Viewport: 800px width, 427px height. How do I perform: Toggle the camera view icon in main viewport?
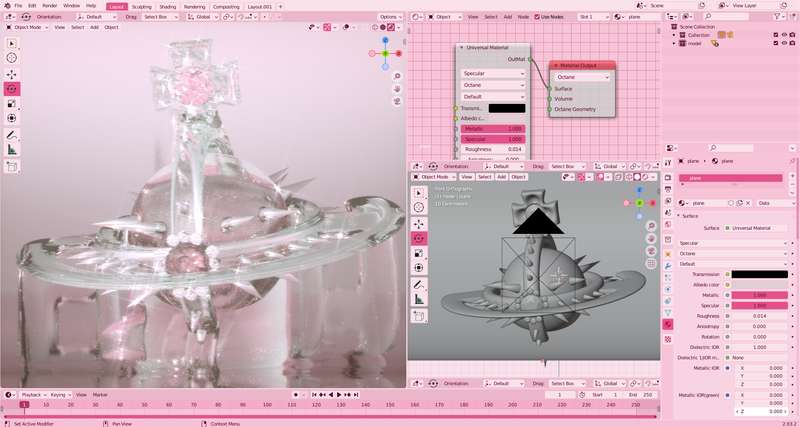(397, 101)
